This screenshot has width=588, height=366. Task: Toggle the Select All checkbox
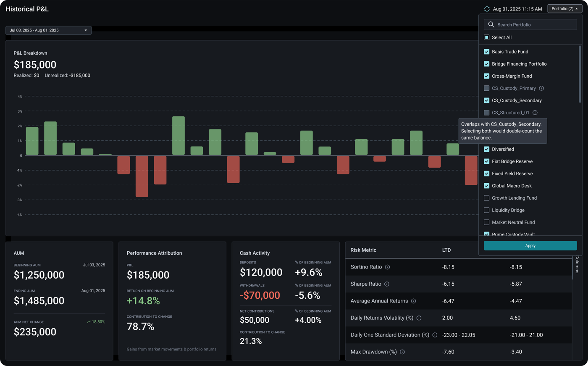click(x=486, y=37)
